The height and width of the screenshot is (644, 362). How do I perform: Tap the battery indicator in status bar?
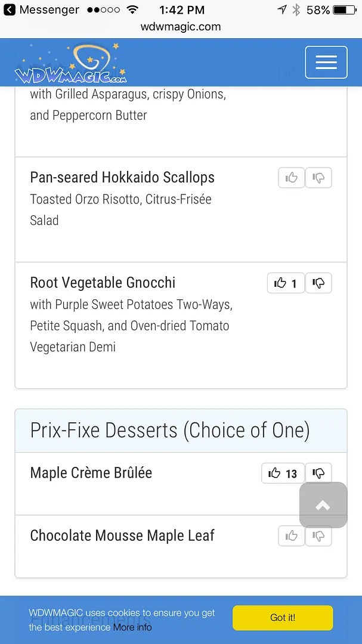(344, 10)
